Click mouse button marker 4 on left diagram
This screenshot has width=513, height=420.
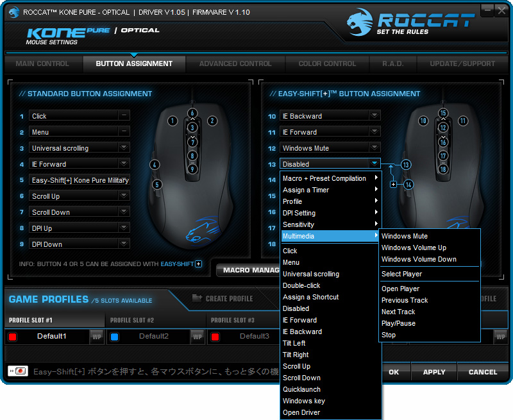[155, 165]
